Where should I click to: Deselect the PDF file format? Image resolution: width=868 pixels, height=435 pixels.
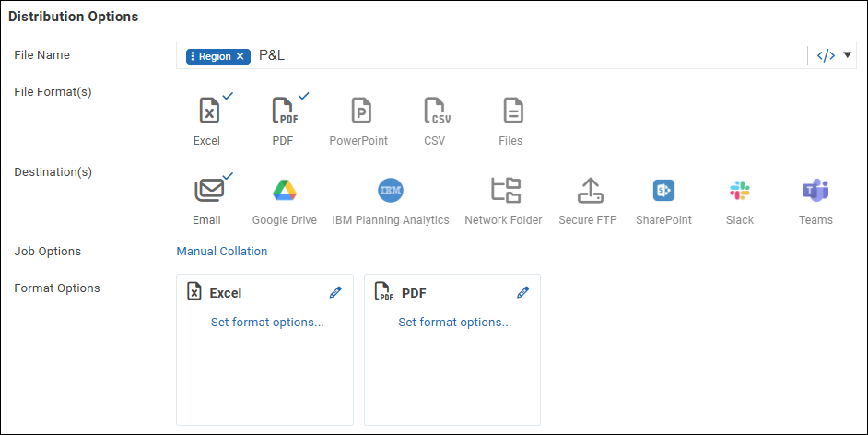(284, 112)
